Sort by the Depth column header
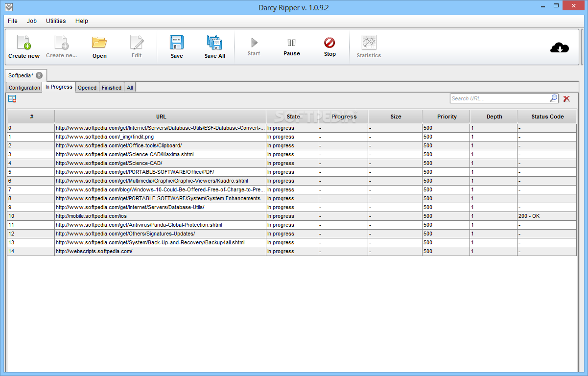Viewport: 588px width, 376px height. coord(494,117)
